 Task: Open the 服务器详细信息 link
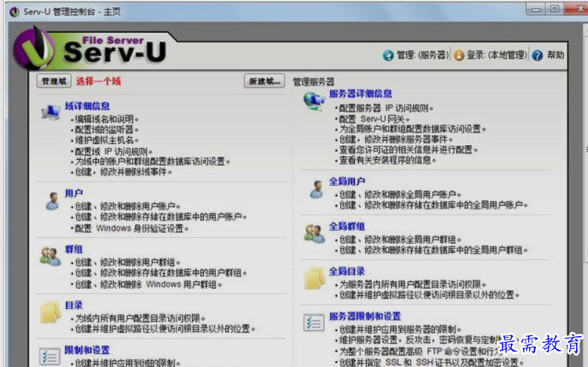pyautogui.click(x=361, y=94)
